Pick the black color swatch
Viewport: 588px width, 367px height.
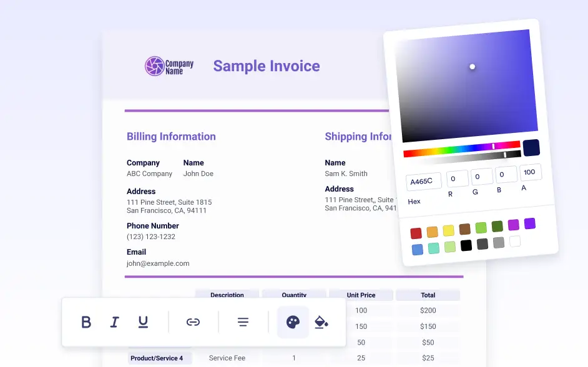point(466,245)
